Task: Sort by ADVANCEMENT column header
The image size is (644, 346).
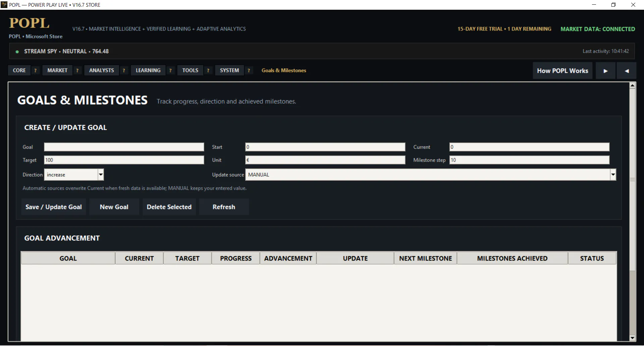Action: 288,258
